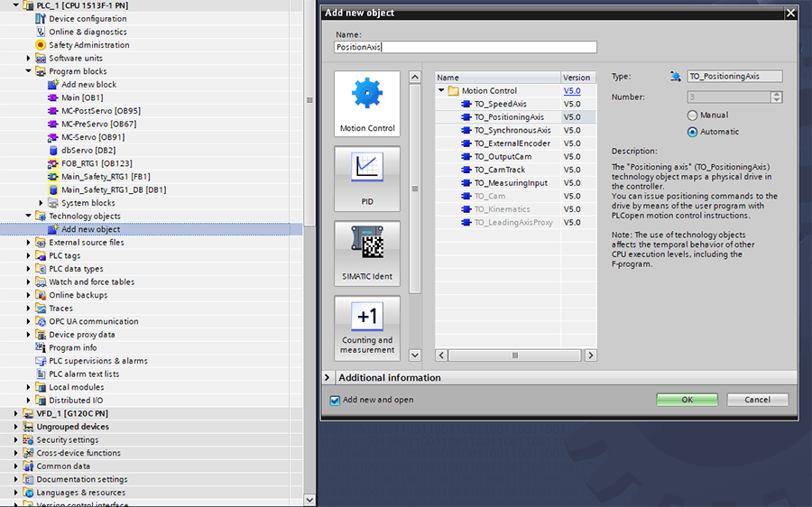Select the Main [OB1] block icon

pyautogui.click(x=53, y=97)
